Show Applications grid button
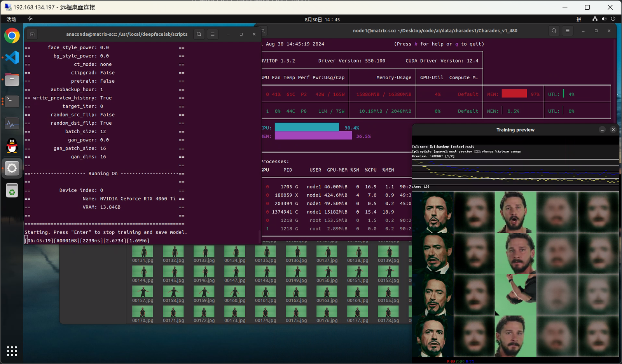This screenshot has width=622, height=364. (12, 351)
